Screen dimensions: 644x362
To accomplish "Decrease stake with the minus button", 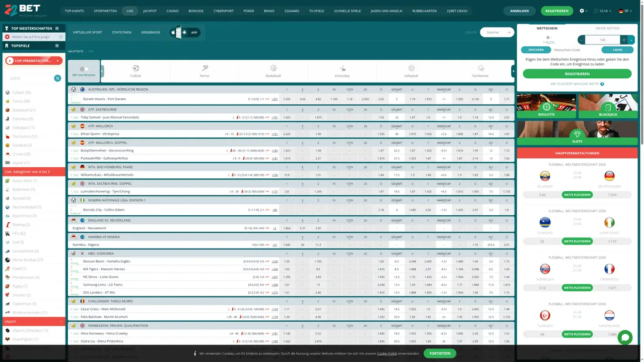I will pyautogui.click(x=581, y=40).
